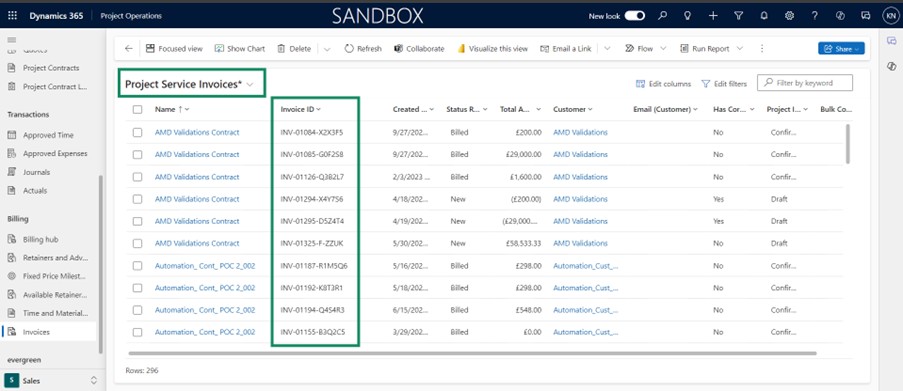The image size is (903, 391).
Task: Click the back arrow in command bar
Action: 128,49
